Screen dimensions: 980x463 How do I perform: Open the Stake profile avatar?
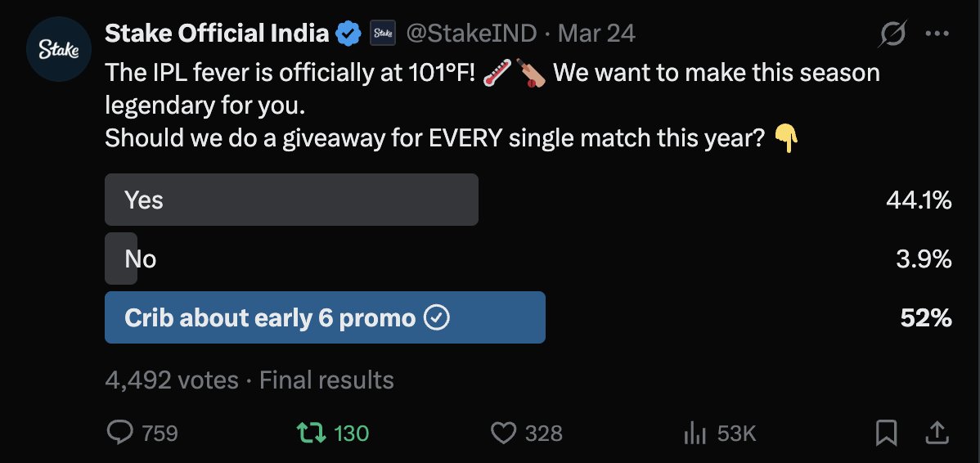click(59, 49)
